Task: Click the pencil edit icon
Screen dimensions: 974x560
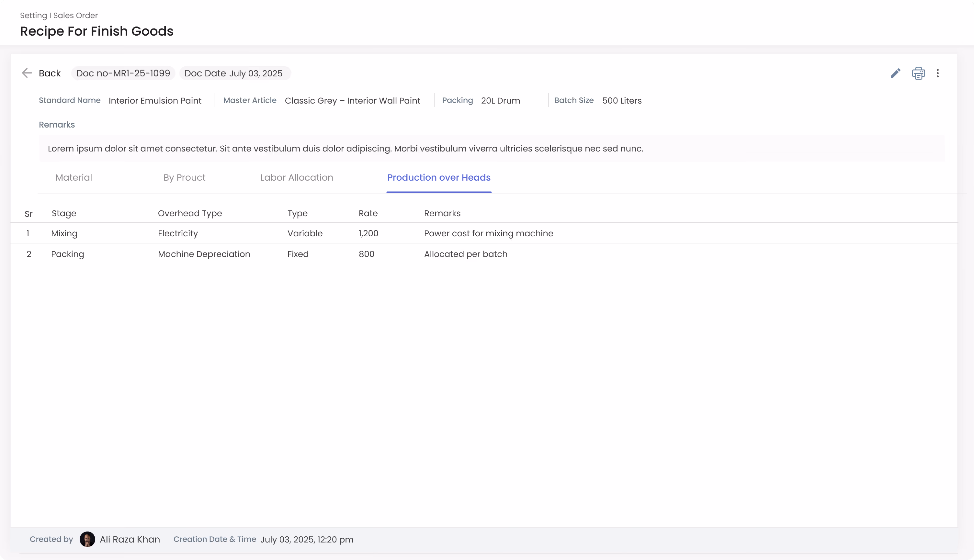Action: coord(896,73)
